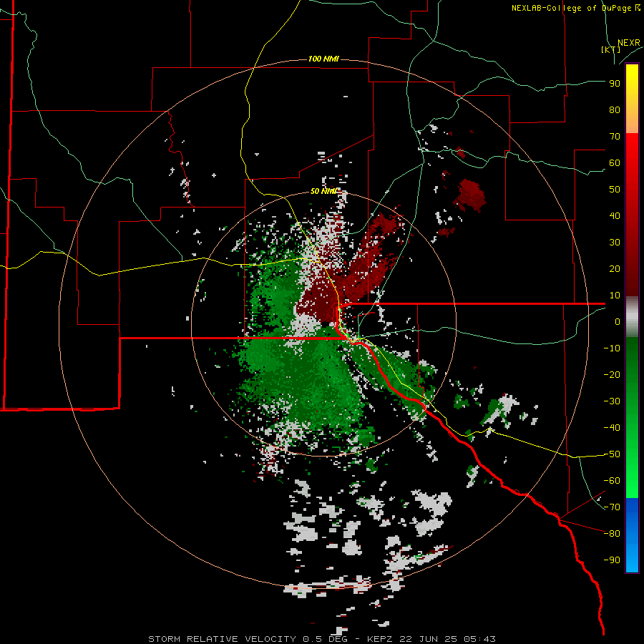Click the positive 40 scale value
Viewport: 644px width, 644px height.
pos(615,216)
